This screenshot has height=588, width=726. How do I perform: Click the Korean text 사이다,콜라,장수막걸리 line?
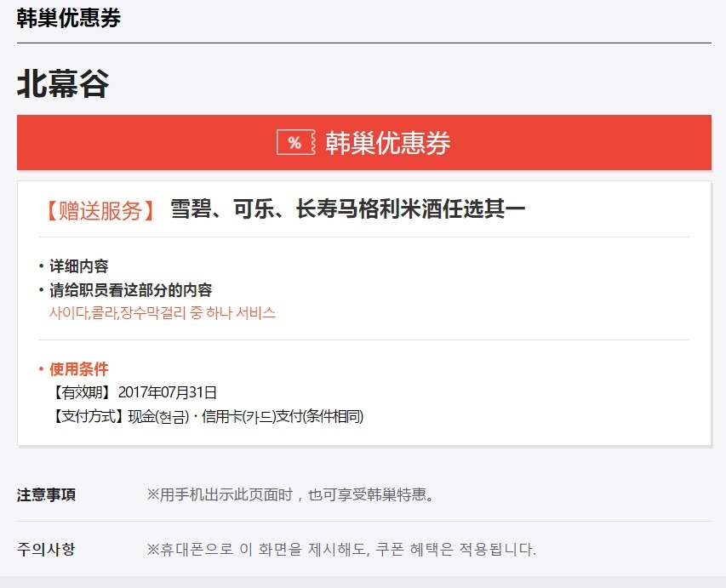tap(163, 313)
